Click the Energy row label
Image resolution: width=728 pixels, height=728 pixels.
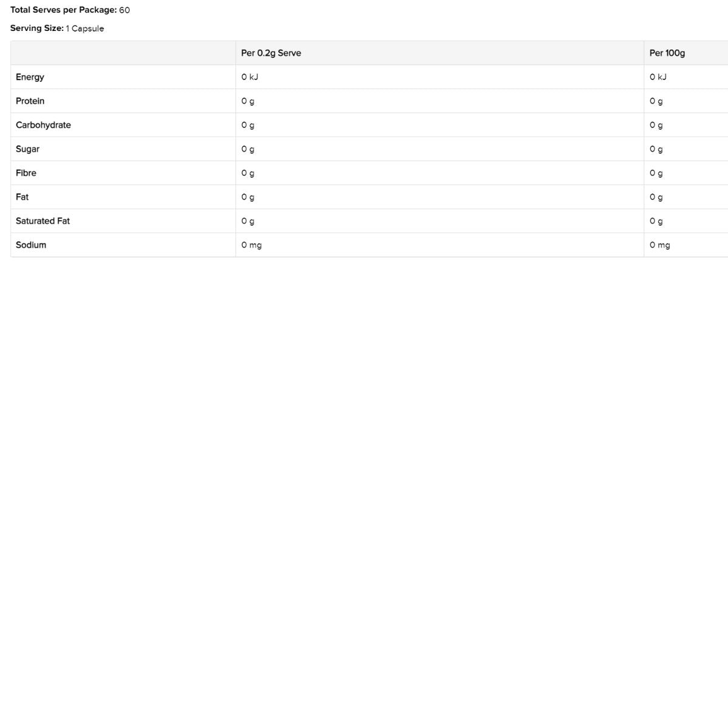pyautogui.click(x=30, y=77)
